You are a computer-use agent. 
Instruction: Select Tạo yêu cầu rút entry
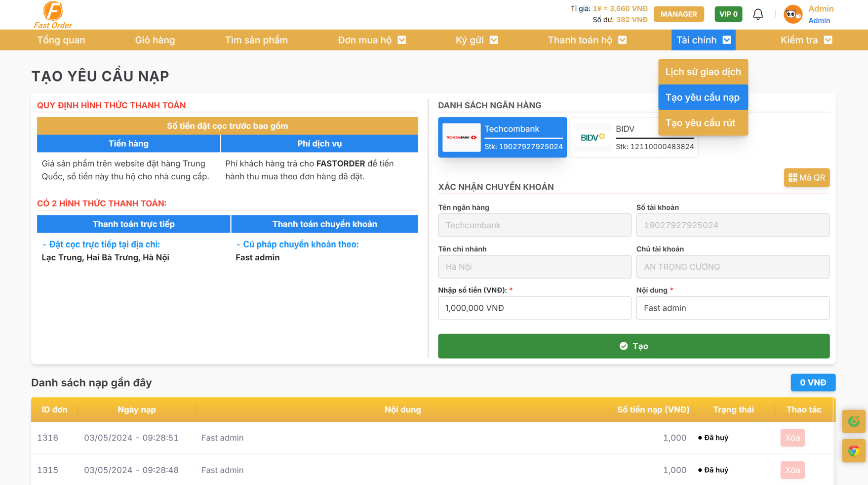pos(703,123)
